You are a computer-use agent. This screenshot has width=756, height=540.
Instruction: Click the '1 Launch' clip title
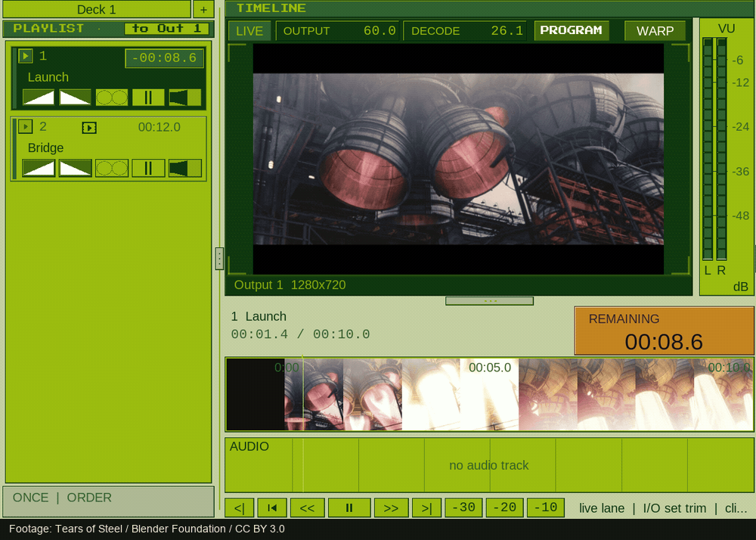point(259,316)
